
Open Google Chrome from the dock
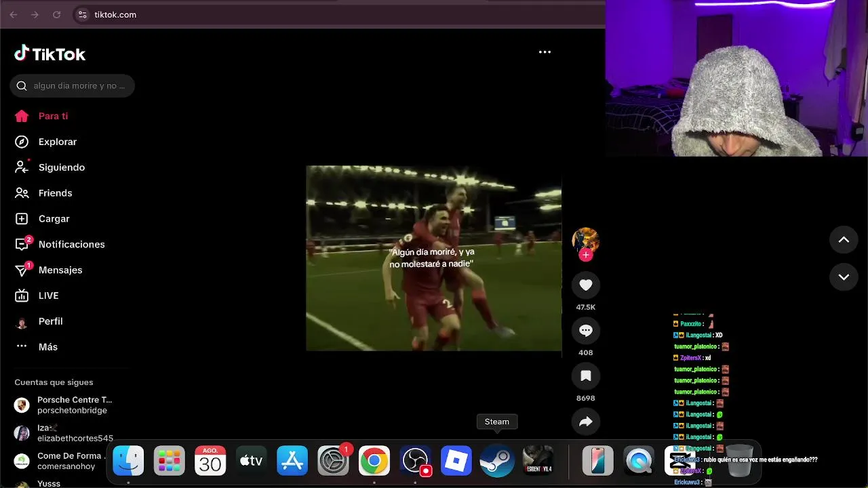click(x=374, y=462)
